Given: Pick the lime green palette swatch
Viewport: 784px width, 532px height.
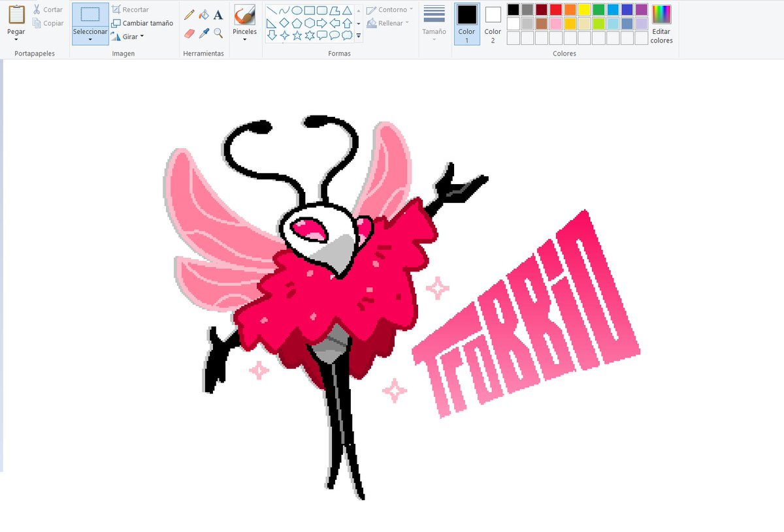Looking at the screenshot, I should [x=599, y=24].
